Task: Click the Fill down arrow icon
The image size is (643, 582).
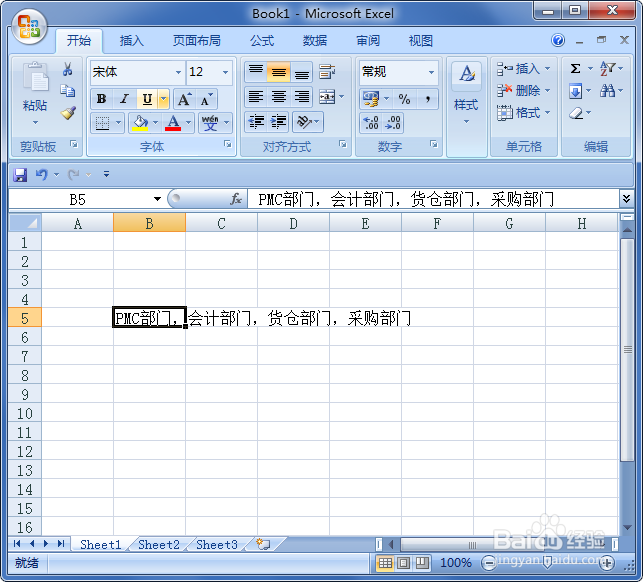Action: click(x=575, y=91)
